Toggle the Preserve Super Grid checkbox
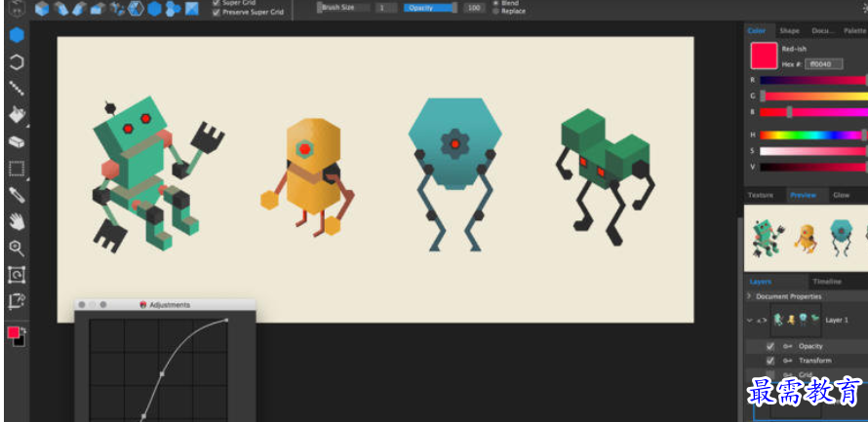 pos(217,12)
